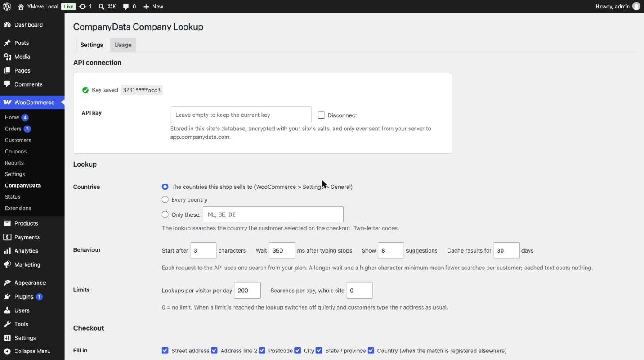
Task: Uncheck the Postcode checkbox
Action: [262, 351]
